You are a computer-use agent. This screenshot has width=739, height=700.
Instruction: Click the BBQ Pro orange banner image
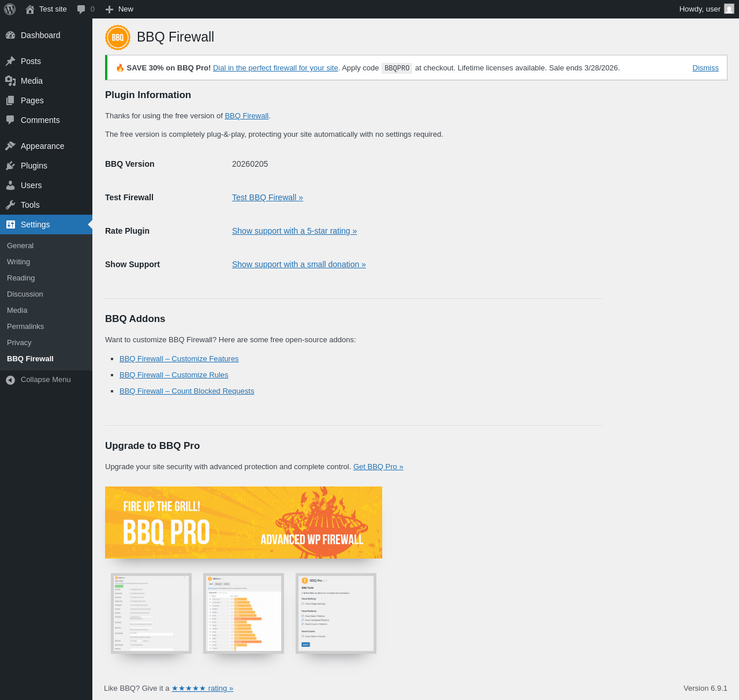tap(244, 523)
